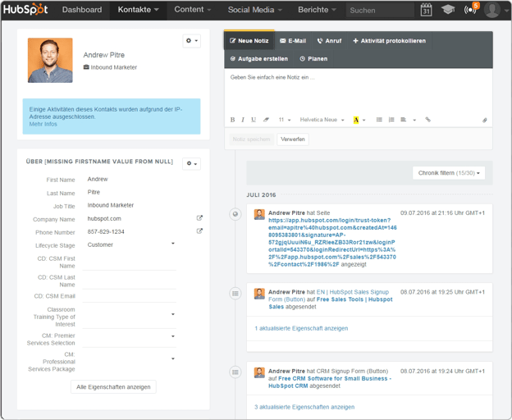Show 3 aktualisierte Eigenschaften anzeigen
512x420 pixels.
(x=304, y=407)
